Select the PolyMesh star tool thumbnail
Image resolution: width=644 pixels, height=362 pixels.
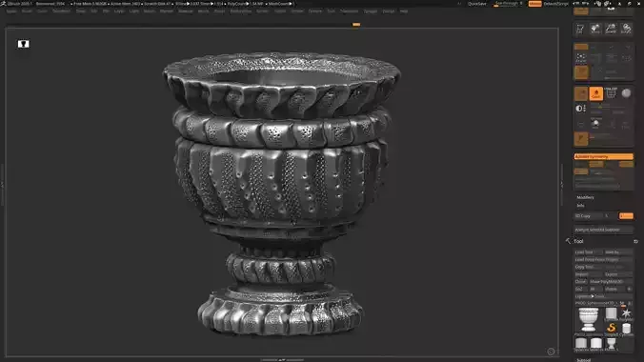tap(626, 314)
